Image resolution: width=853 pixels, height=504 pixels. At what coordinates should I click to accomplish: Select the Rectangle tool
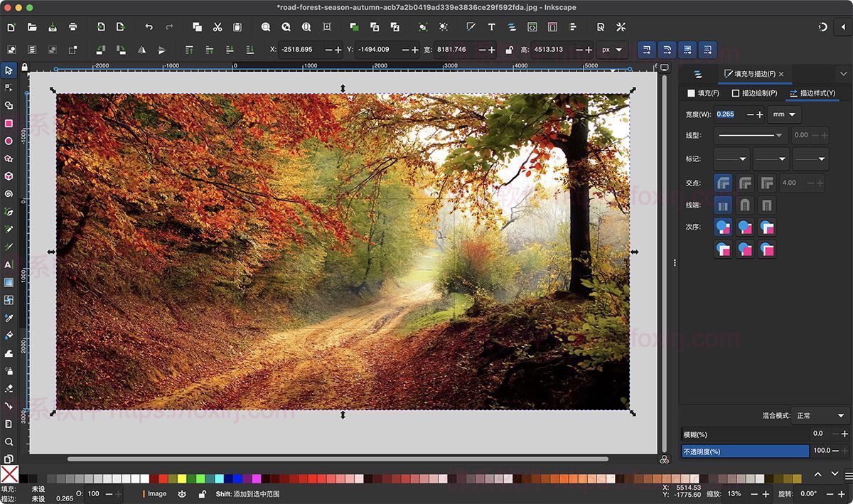click(10, 123)
